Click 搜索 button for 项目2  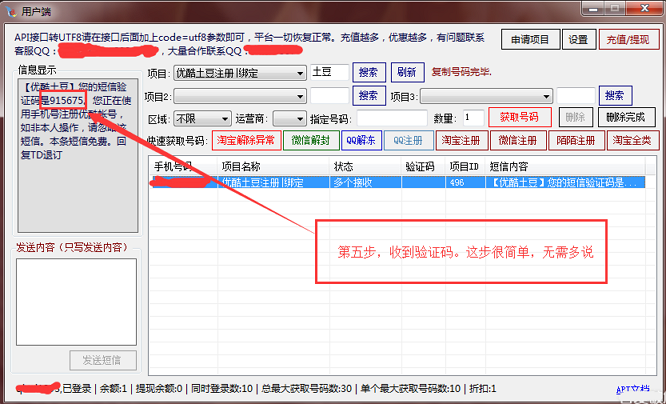(x=368, y=96)
